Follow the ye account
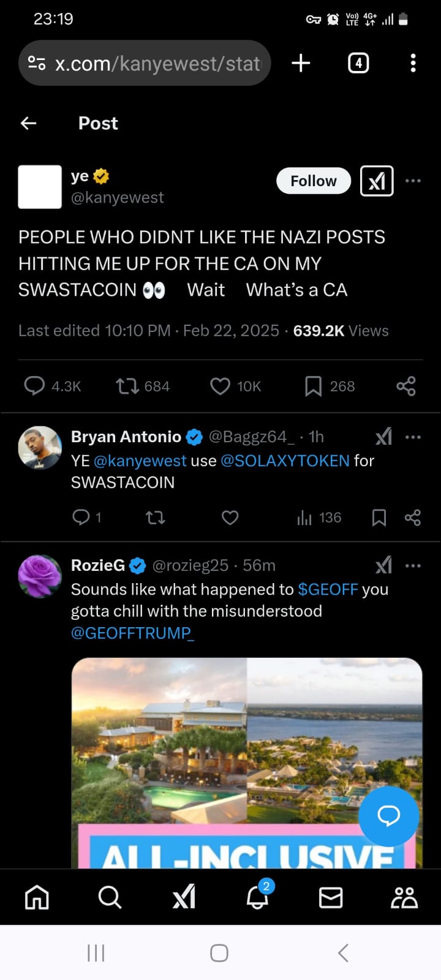The height and width of the screenshot is (980, 441). click(x=313, y=181)
